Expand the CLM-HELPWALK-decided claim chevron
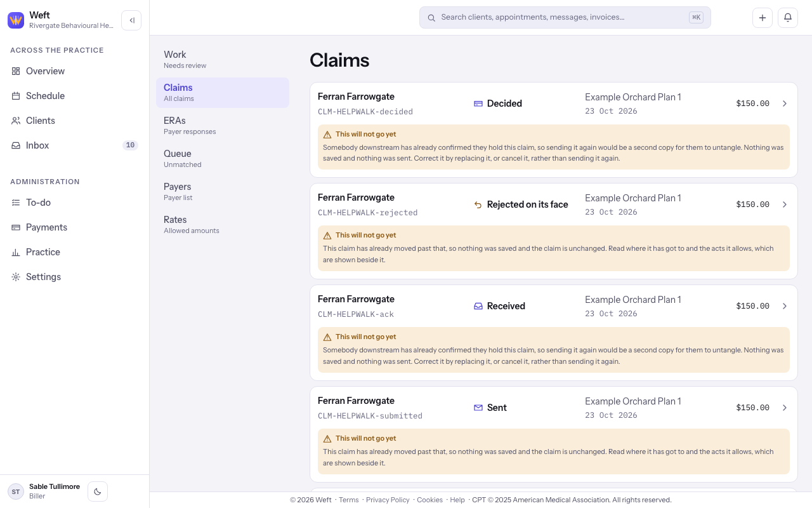812x508 pixels. (785, 104)
